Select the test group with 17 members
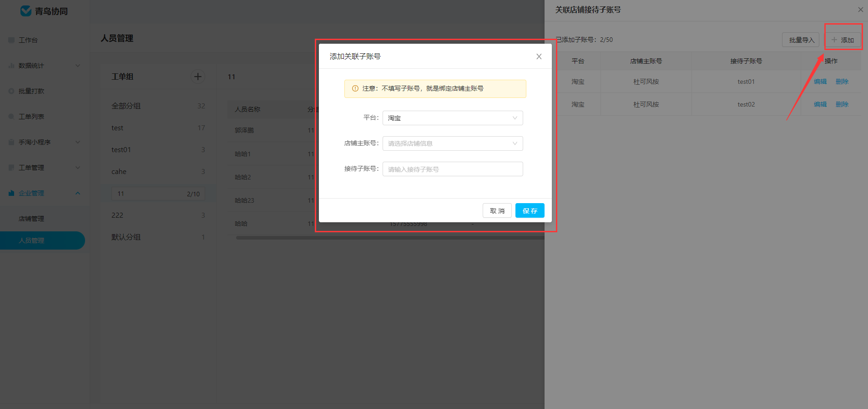 158,128
